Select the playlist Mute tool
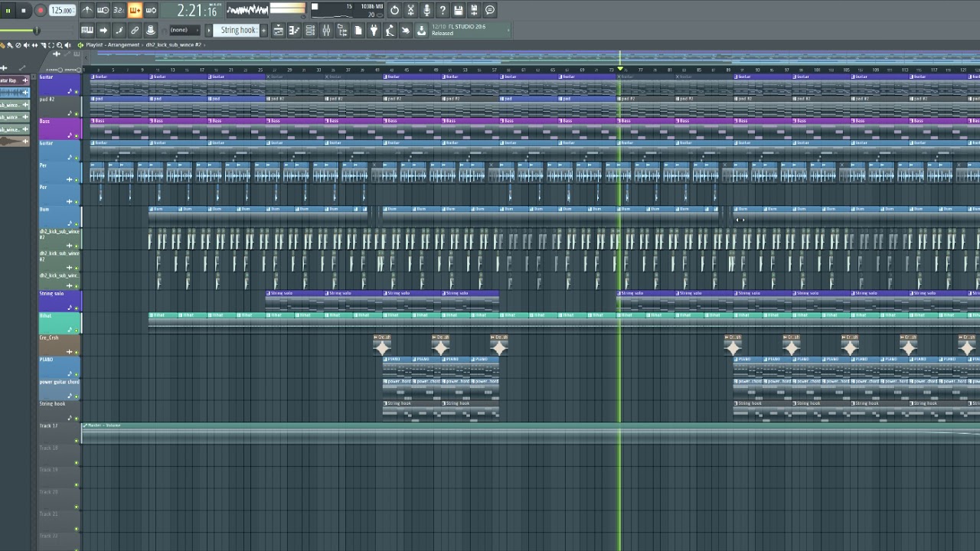Screen dimensions: 980x551 pyautogui.click(x=27, y=45)
